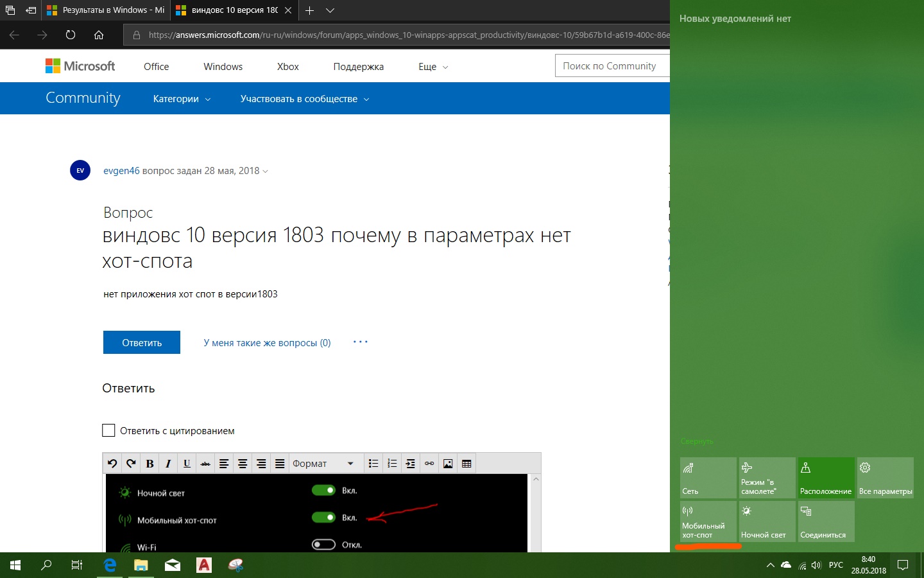The width and height of the screenshot is (924, 578).
Task: Center-align the reply text
Action: pos(243,464)
